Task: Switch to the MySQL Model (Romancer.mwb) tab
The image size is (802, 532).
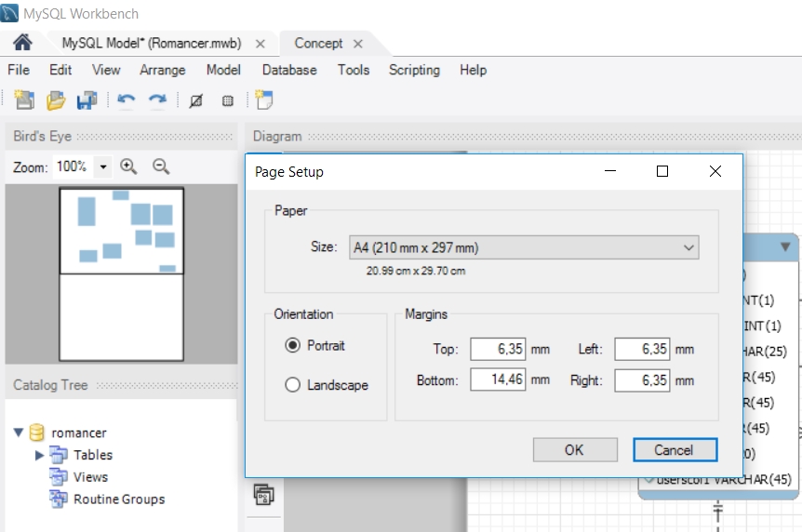Action: (x=152, y=44)
